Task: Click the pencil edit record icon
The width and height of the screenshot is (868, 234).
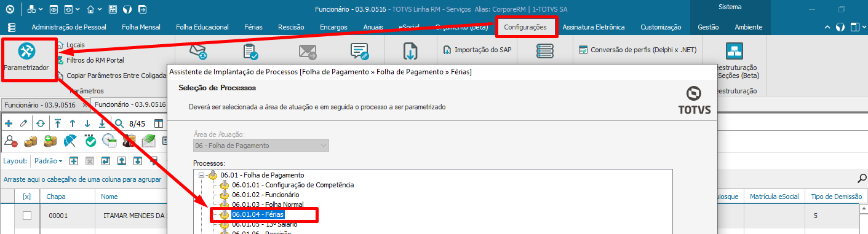Action: click(x=23, y=123)
